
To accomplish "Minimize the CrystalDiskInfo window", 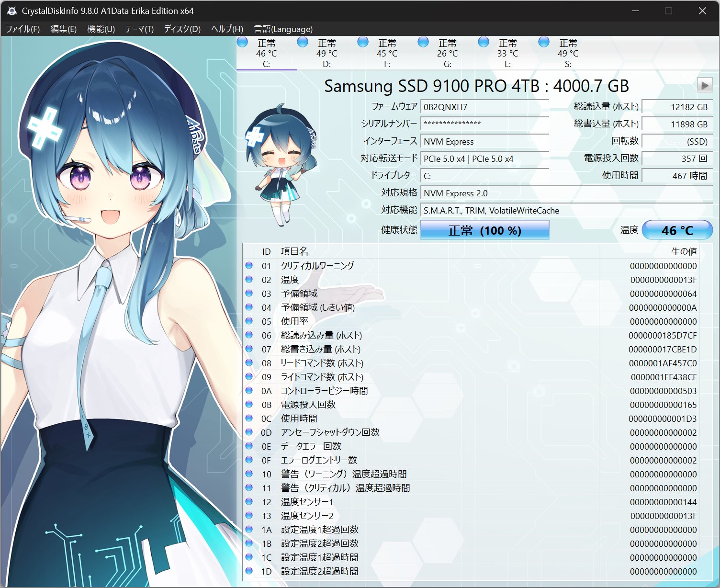I will 636,11.
